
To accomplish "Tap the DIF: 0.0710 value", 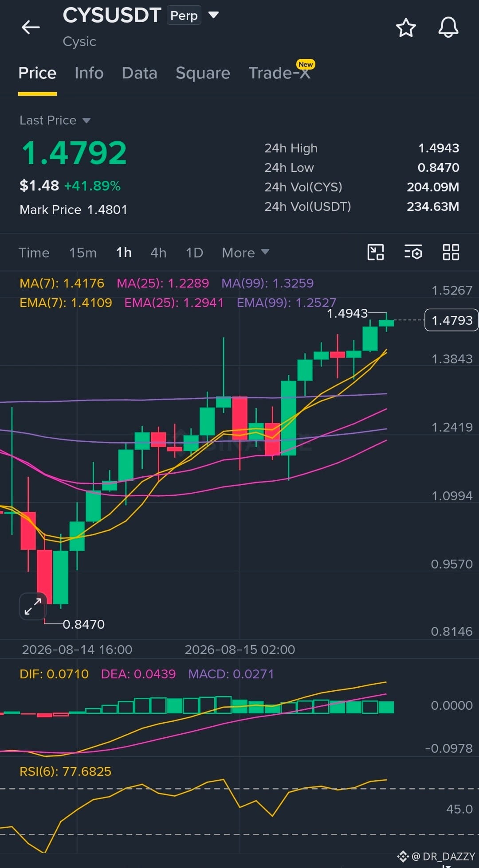I will 54,674.
